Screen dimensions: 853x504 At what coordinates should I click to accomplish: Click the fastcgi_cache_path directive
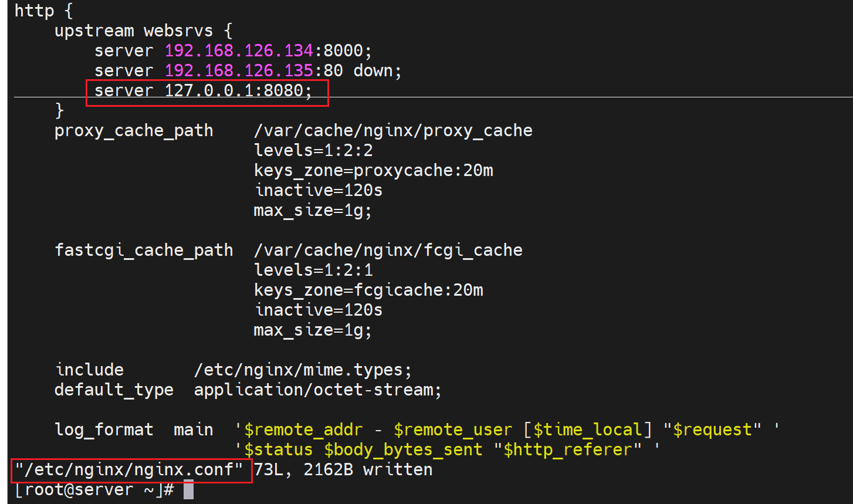pyautogui.click(x=144, y=250)
